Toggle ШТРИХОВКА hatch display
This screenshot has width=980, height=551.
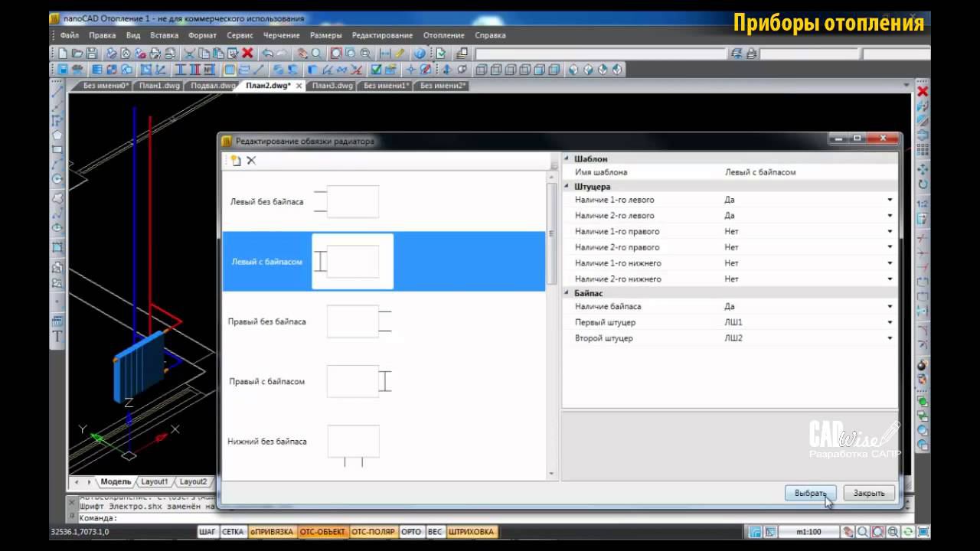[x=471, y=532]
